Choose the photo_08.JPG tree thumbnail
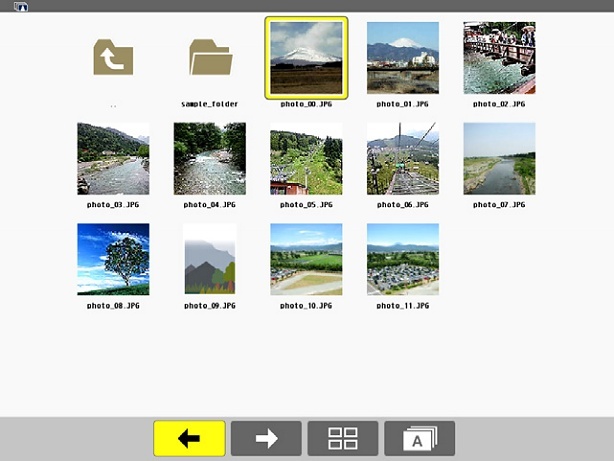 coord(113,259)
